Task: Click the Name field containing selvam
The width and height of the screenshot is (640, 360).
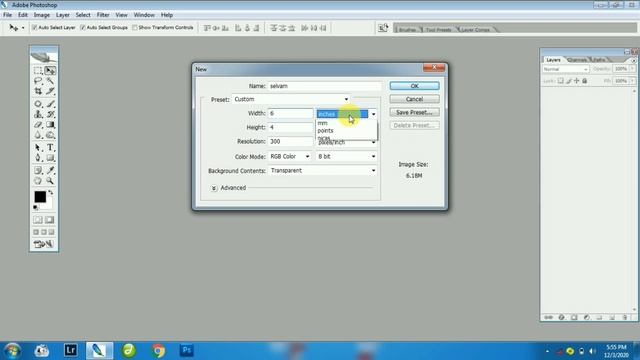Action: pos(325,86)
